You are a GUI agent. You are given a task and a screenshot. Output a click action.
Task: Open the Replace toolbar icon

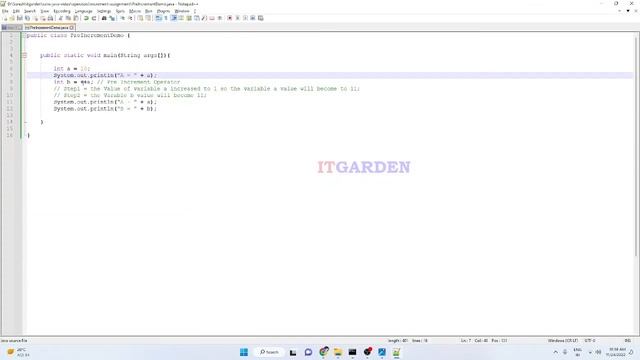[x=112, y=18]
